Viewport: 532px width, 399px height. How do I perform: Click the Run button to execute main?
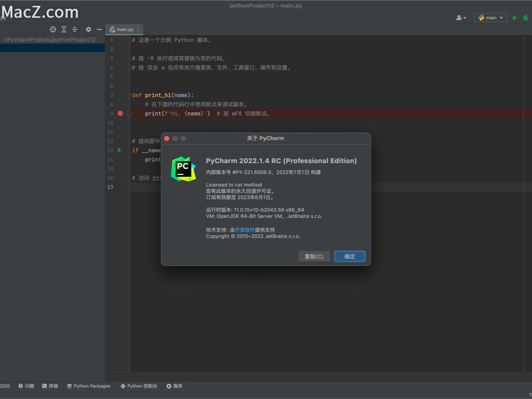click(x=514, y=18)
